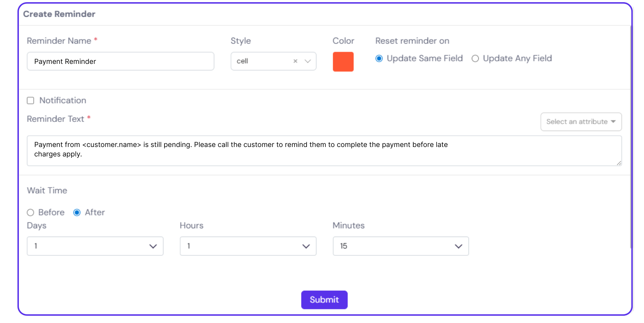644x323 pixels.
Task: Select the Update Any Field radio option
Action: 475,58
